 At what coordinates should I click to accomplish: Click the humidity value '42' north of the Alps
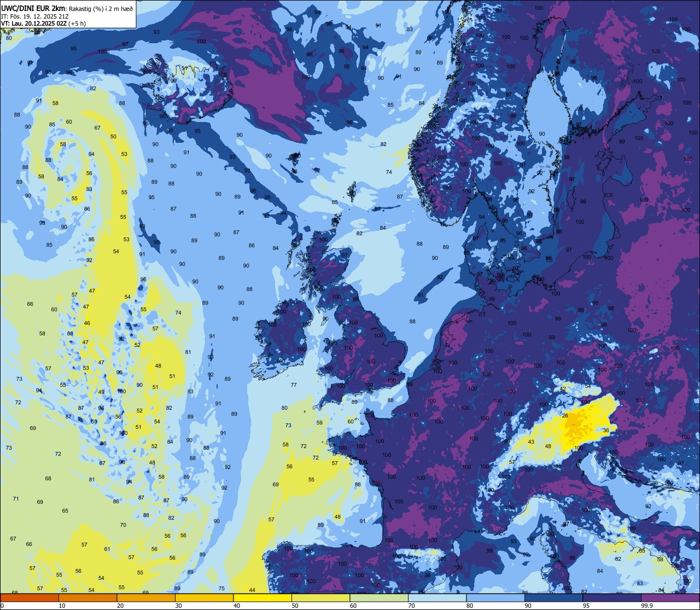coord(563,389)
